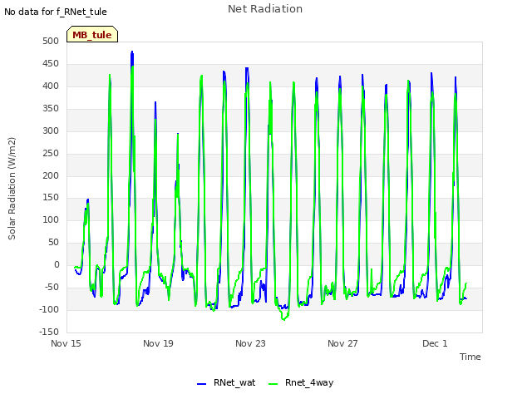Click the 'No data for f_RNet_tule' message
The height and width of the screenshot is (399, 532).
point(56,12)
